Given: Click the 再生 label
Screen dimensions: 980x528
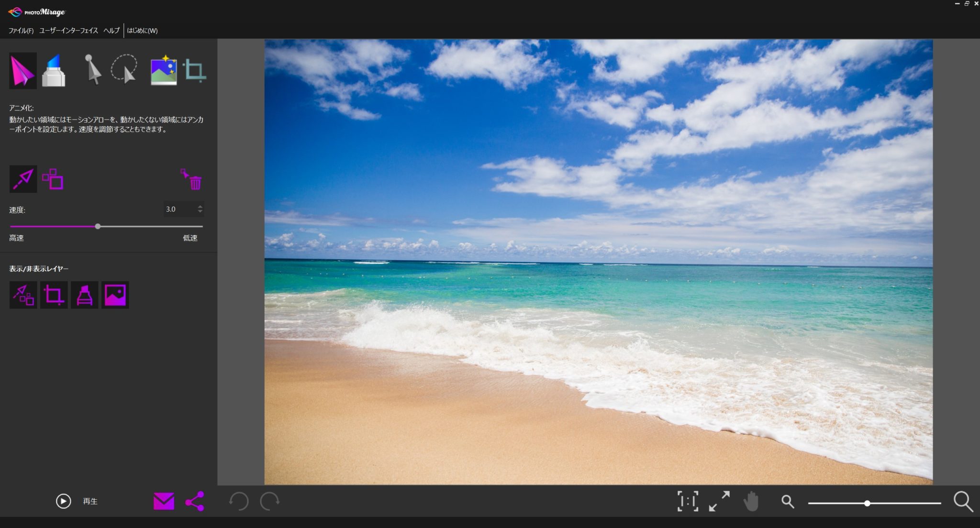Looking at the screenshot, I should (x=90, y=501).
